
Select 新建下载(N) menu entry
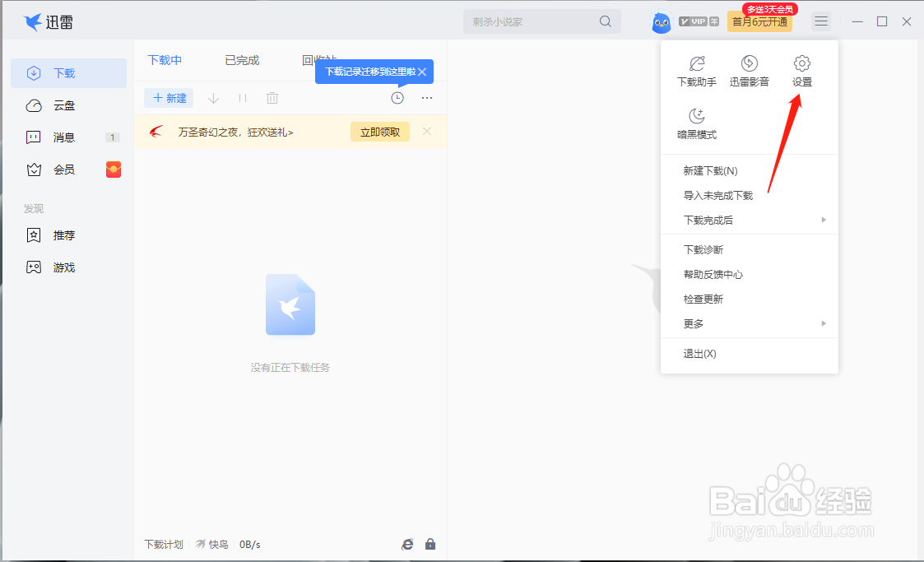click(749, 171)
